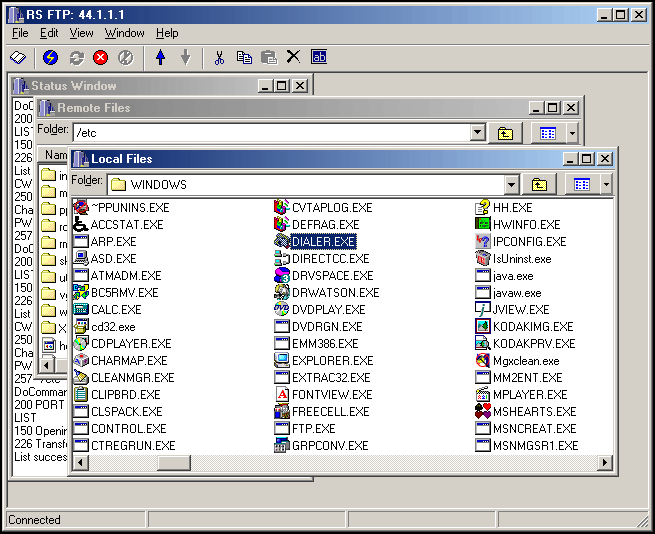Click the scissors cut icon
Screen dimensions: 655x534
(219, 57)
